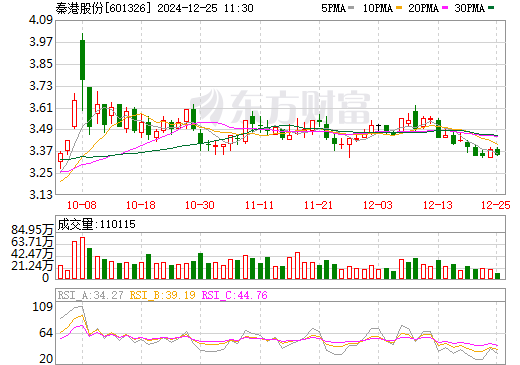This screenshot has width=520, height=365.
Task: Click the 3.73 price axis label
Action: (41, 86)
